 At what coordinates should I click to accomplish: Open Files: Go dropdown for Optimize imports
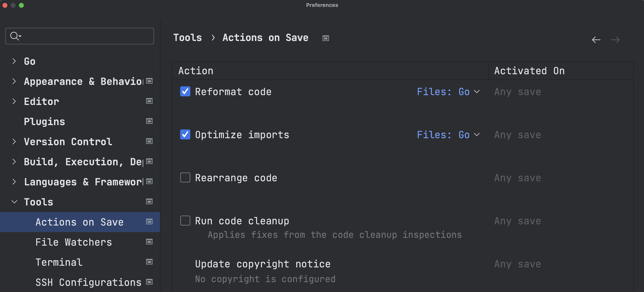click(x=448, y=135)
